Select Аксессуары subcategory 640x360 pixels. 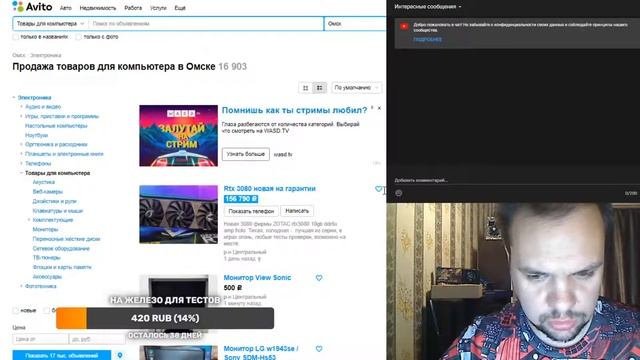coord(47,276)
